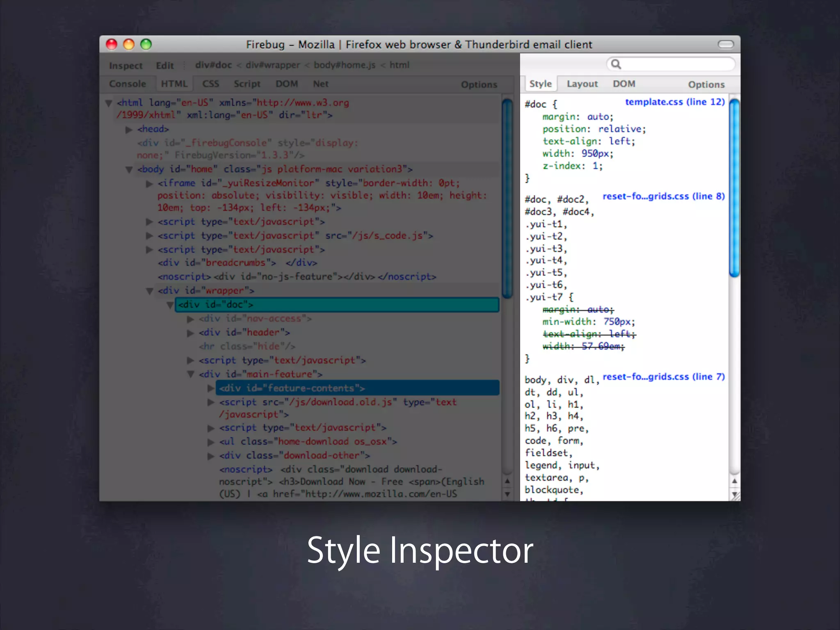The height and width of the screenshot is (630, 840).
Task: Select the div id="feature-contents" row
Action: point(357,388)
